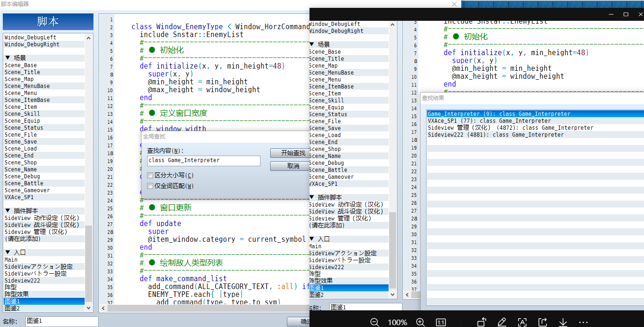
Task: Cancel the global search with 取消
Action: 290,166
